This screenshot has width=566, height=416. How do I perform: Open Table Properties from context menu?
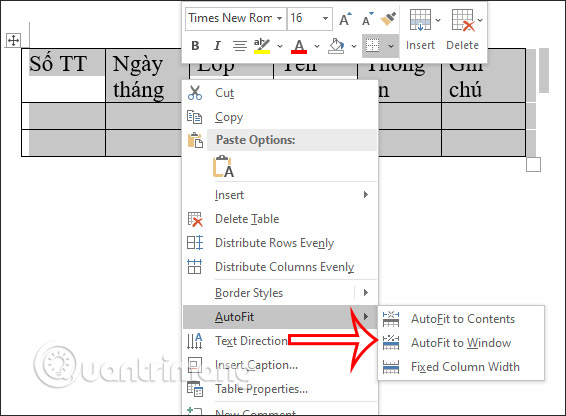(x=280, y=389)
